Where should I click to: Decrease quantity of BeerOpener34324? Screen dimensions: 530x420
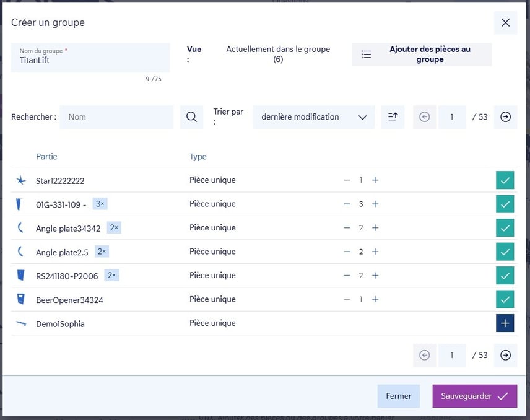click(347, 300)
